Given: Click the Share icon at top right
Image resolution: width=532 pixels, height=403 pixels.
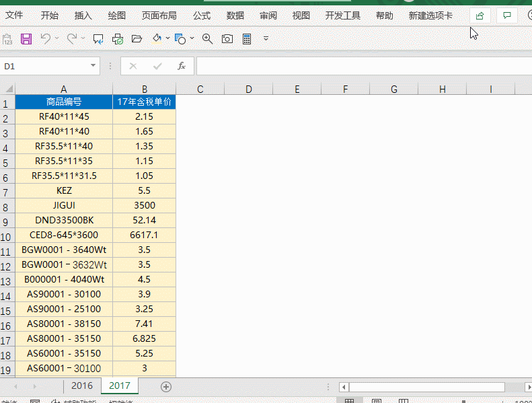Looking at the screenshot, I should click(480, 15).
